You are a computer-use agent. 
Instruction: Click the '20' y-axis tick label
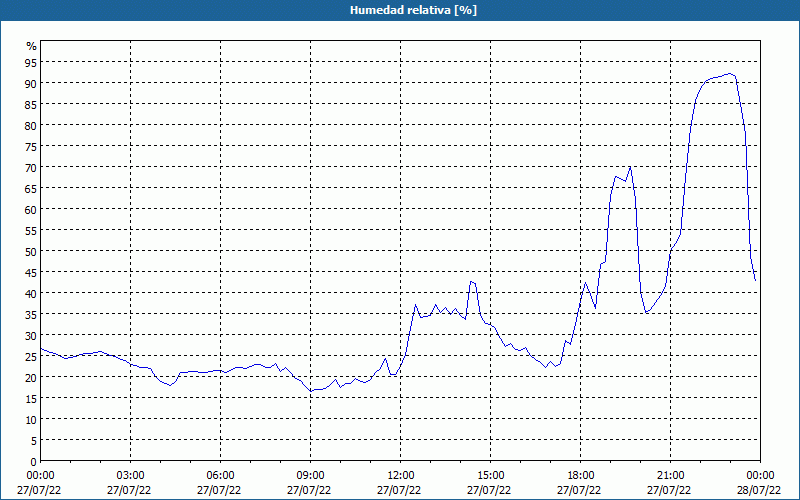click(31, 377)
